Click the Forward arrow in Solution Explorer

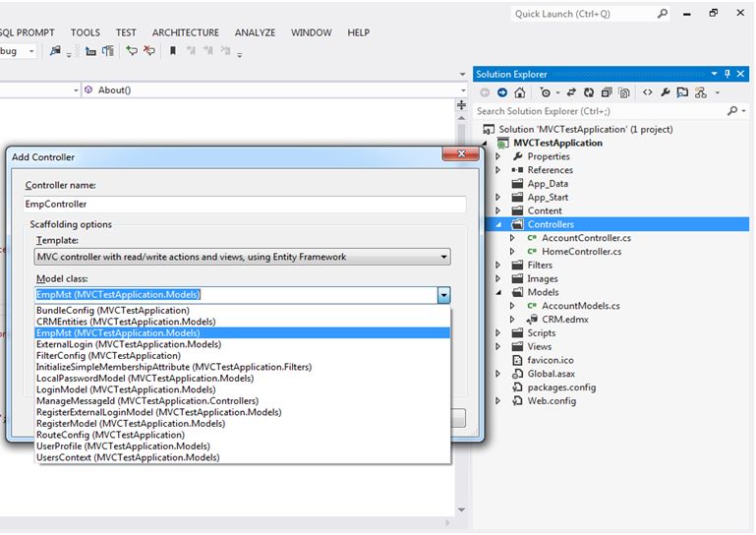click(x=502, y=92)
